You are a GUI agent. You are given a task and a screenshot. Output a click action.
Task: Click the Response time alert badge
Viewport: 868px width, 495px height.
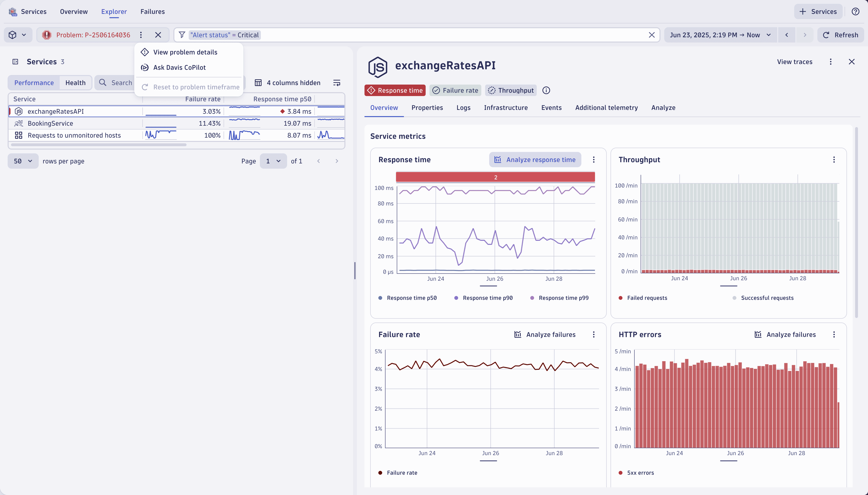[395, 90]
